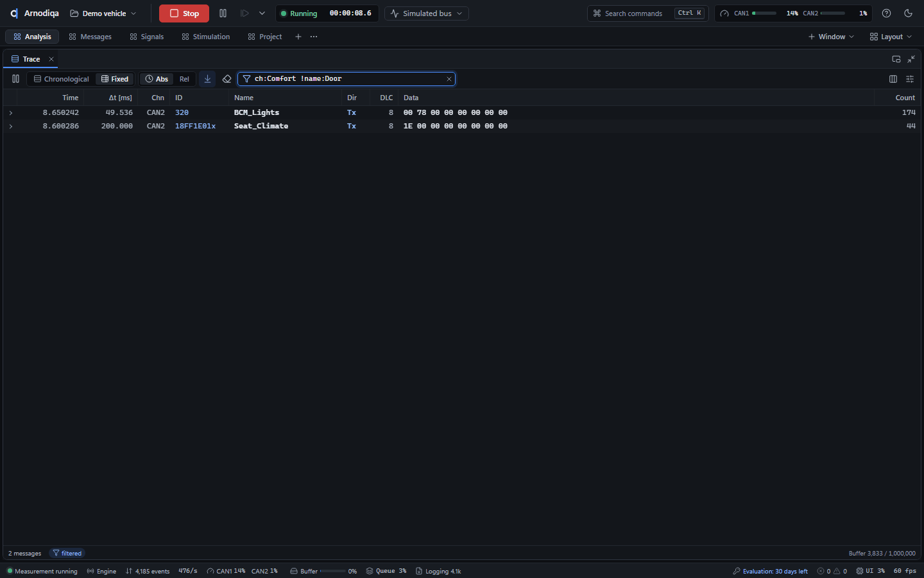Expand the Seat_Climate message row

[x=11, y=126]
